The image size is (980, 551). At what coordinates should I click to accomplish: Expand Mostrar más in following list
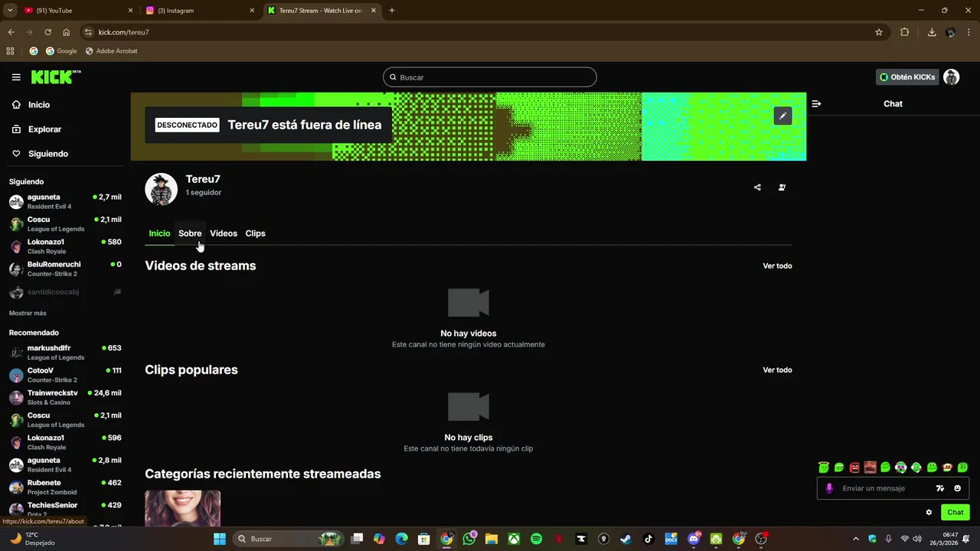(28, 313)
